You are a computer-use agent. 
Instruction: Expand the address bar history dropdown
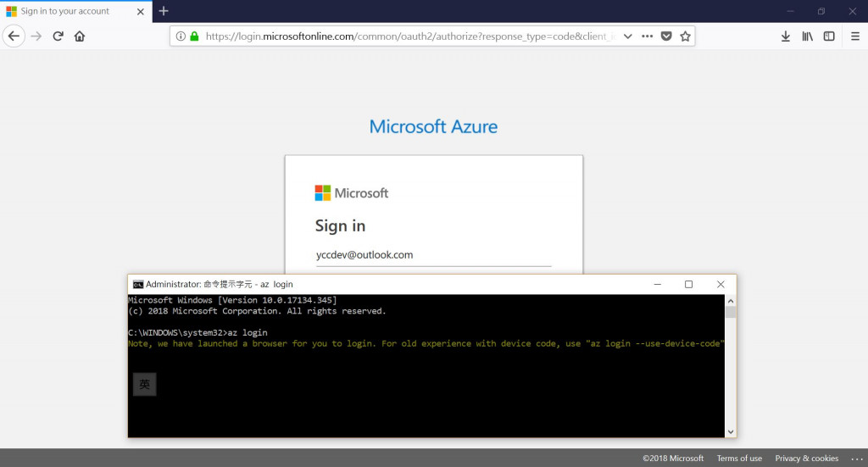tap(628, 36)
